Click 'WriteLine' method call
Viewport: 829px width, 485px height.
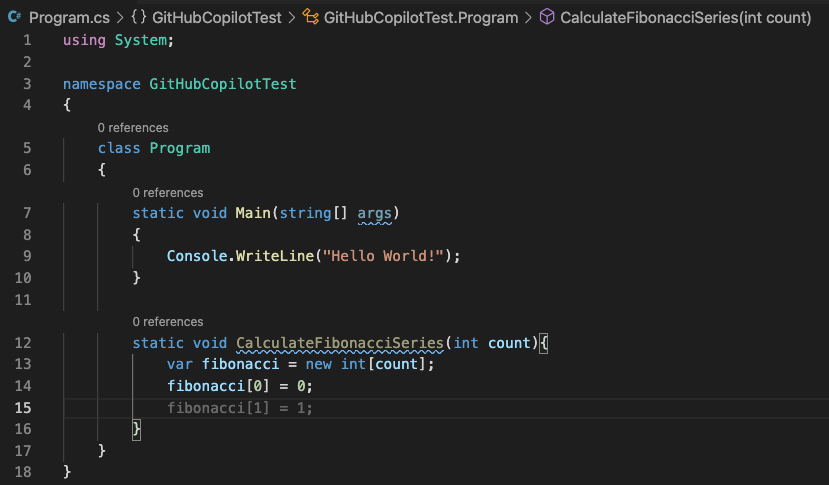[275, 256]
